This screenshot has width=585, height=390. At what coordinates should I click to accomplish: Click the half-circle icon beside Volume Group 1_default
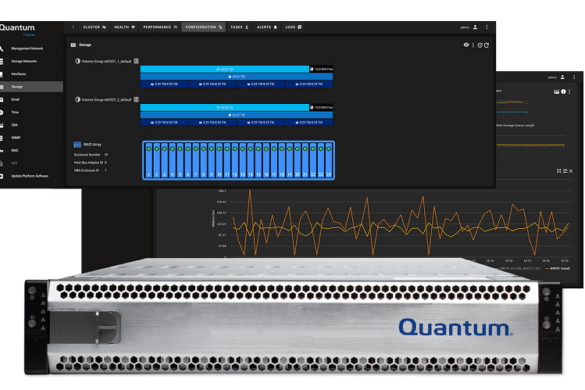78,61
